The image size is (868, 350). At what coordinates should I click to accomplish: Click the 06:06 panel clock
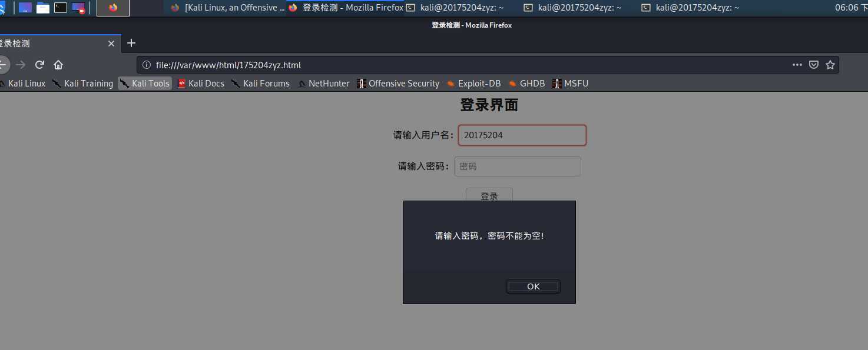point(851,8)
